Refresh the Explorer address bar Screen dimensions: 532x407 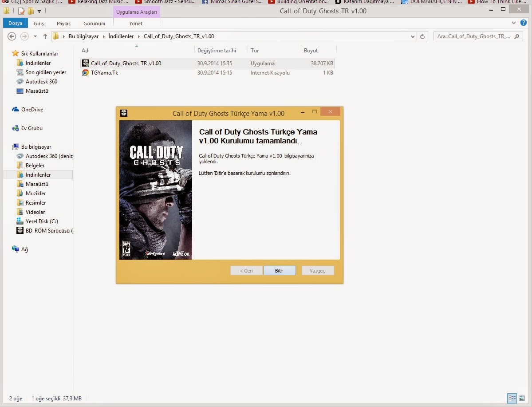pyautogui.click(x=422, y=36)
